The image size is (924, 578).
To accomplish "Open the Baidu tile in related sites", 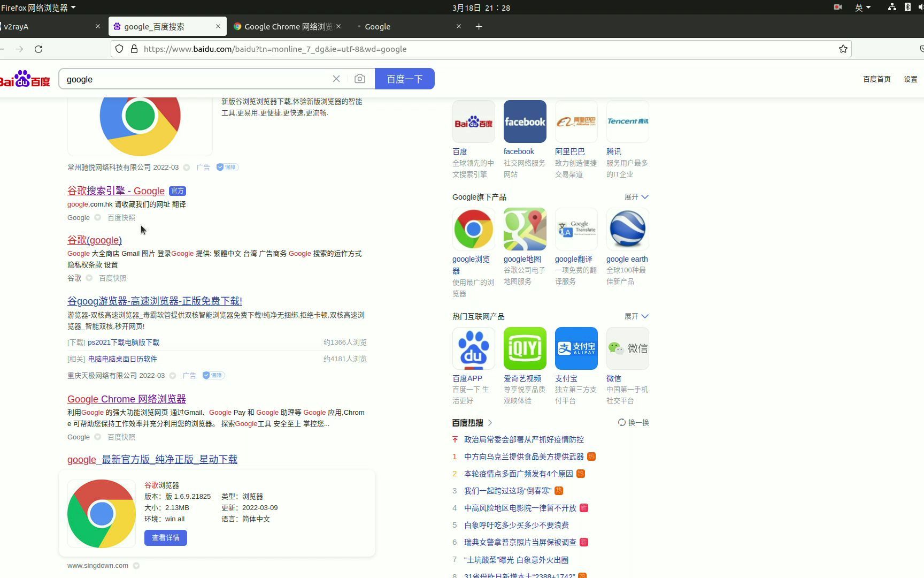I will [474, 121].
